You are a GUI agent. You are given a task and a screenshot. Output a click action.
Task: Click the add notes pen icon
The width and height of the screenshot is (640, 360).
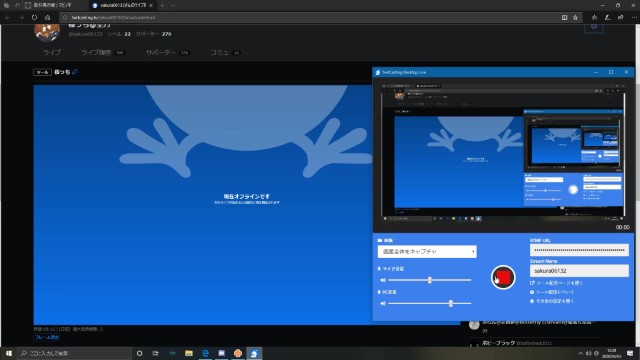[607, 18]
